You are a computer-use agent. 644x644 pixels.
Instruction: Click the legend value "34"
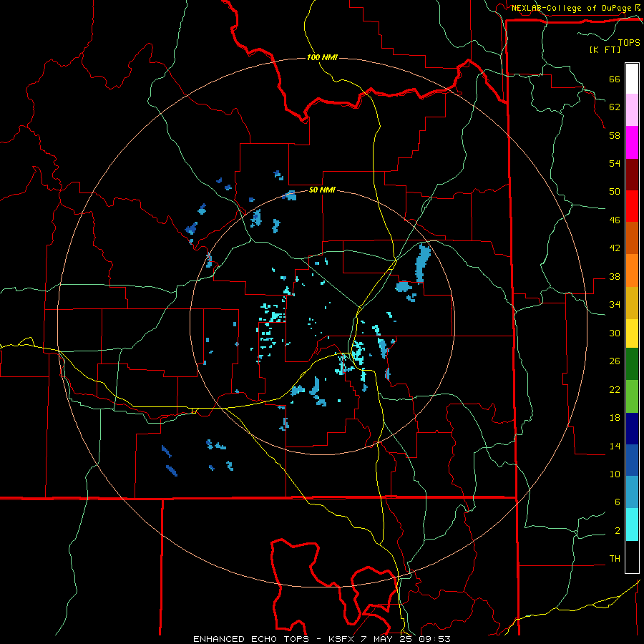615,305
